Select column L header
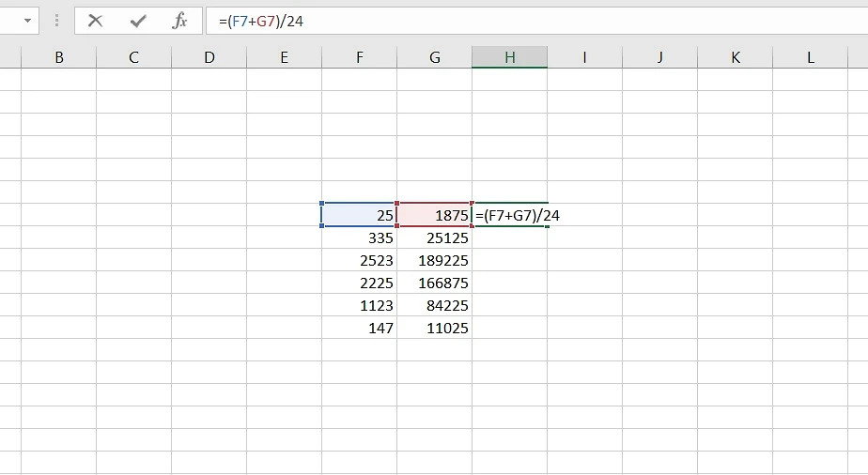 coord(810,57)
